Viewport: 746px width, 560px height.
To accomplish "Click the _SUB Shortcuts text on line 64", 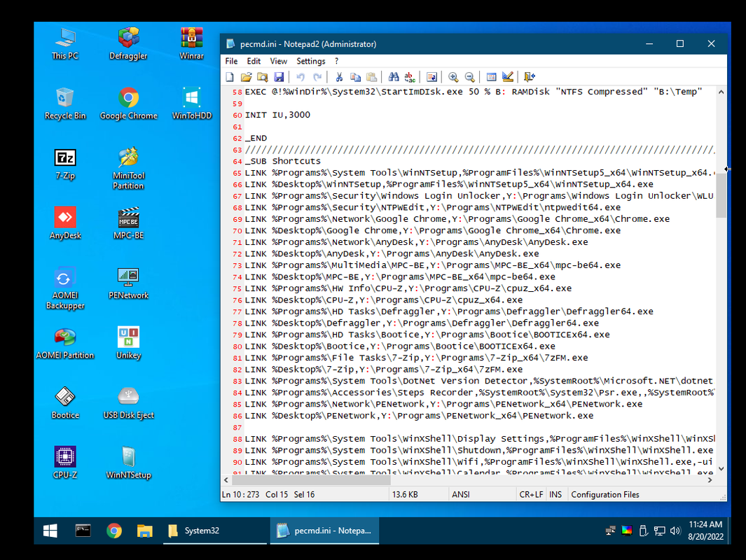I will pyautogui.click(x=283, y=161).
